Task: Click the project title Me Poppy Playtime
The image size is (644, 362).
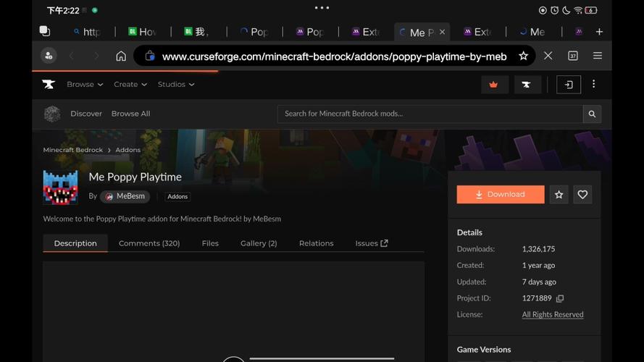Action: 135,177
